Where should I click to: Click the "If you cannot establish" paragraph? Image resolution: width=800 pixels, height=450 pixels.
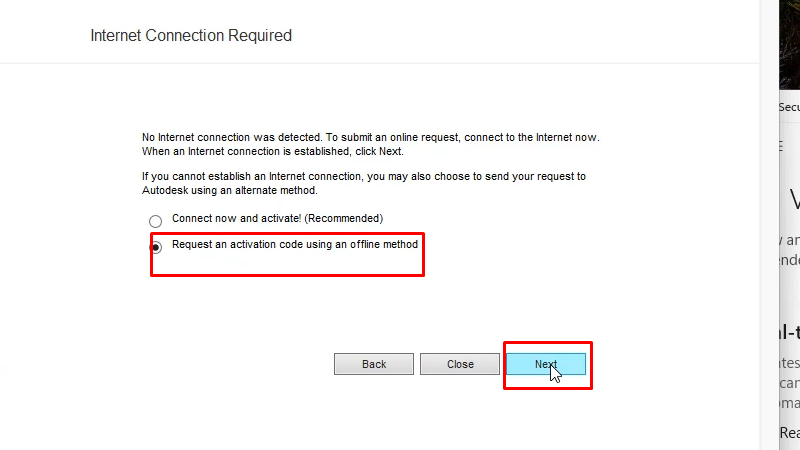364,176
